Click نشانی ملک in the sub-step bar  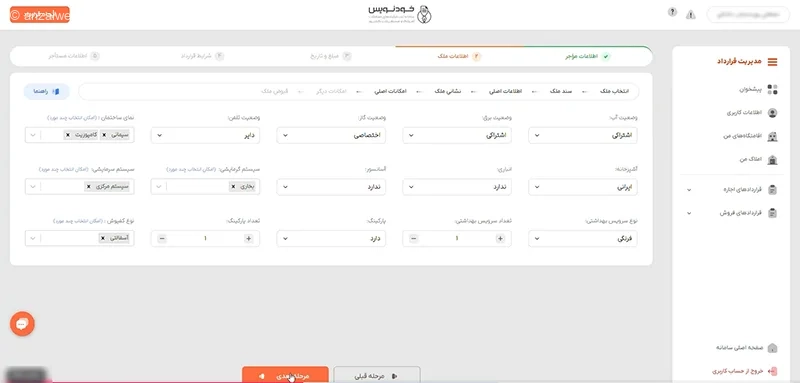click(448, 91)
